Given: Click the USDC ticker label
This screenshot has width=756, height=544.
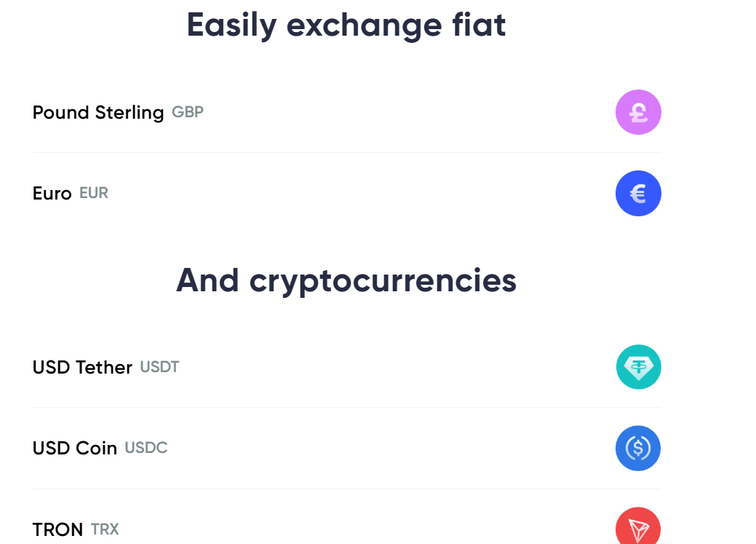Looking at the screenshot, I should [x=146, y=448].
